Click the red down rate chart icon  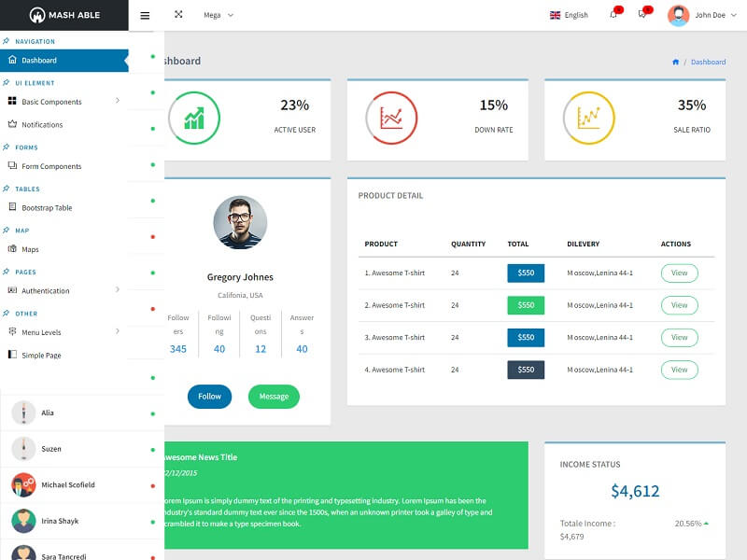pyautogui.click(x=391, y=118)
